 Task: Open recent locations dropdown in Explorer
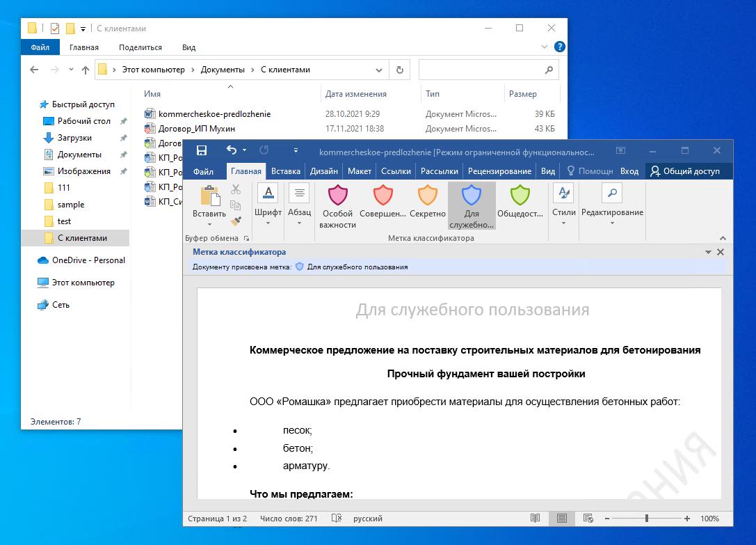point(71,70)
